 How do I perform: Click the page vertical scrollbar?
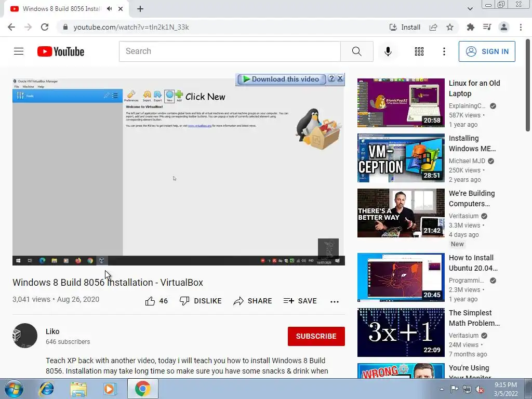[528, 85]
